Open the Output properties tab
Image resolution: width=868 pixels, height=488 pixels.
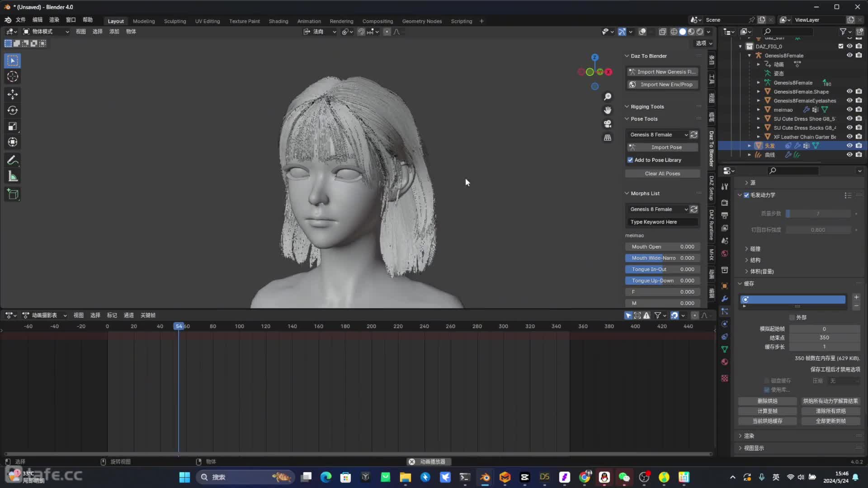[x=725, y=215]
